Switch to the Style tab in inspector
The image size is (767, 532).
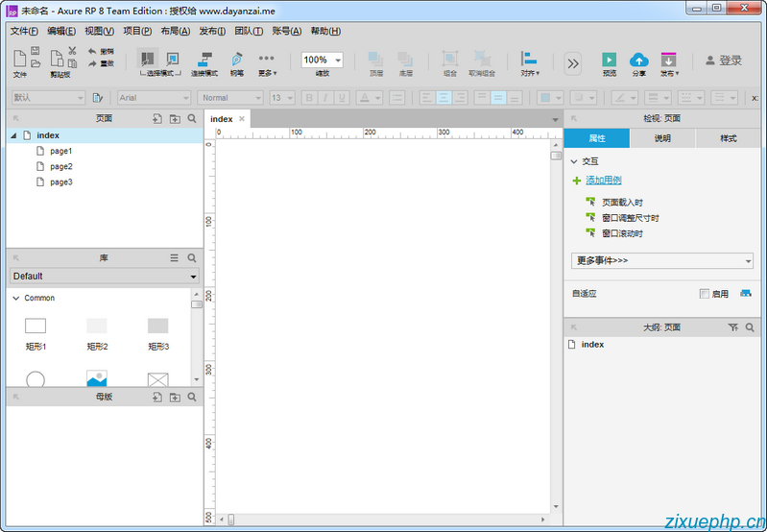coord(728,138)
